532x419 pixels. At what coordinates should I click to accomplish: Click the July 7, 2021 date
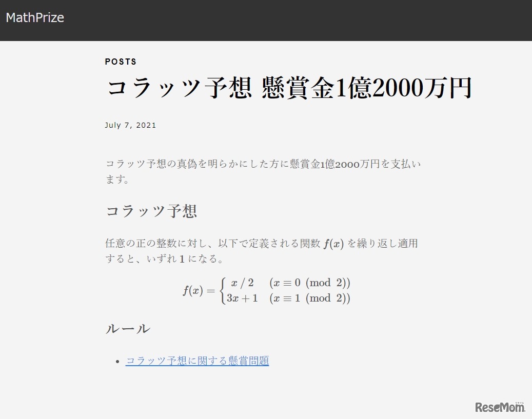(130, 125)
